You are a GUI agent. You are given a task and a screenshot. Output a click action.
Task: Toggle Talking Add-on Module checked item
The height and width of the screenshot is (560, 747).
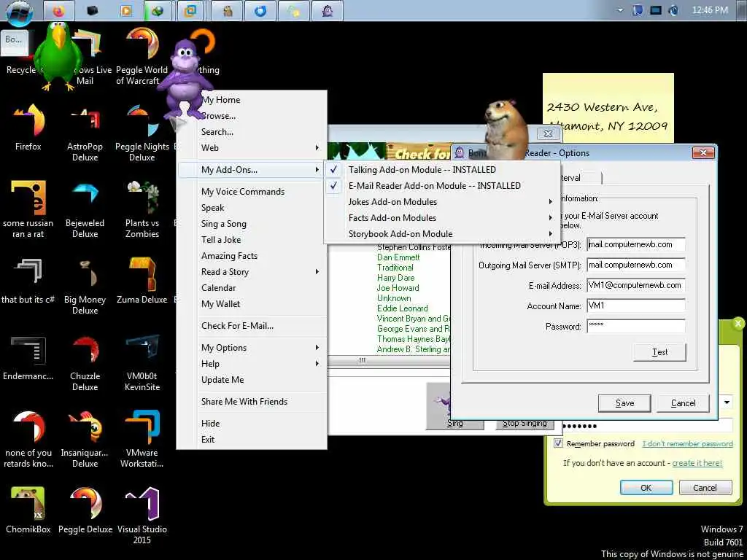click(x=441, y=169)
